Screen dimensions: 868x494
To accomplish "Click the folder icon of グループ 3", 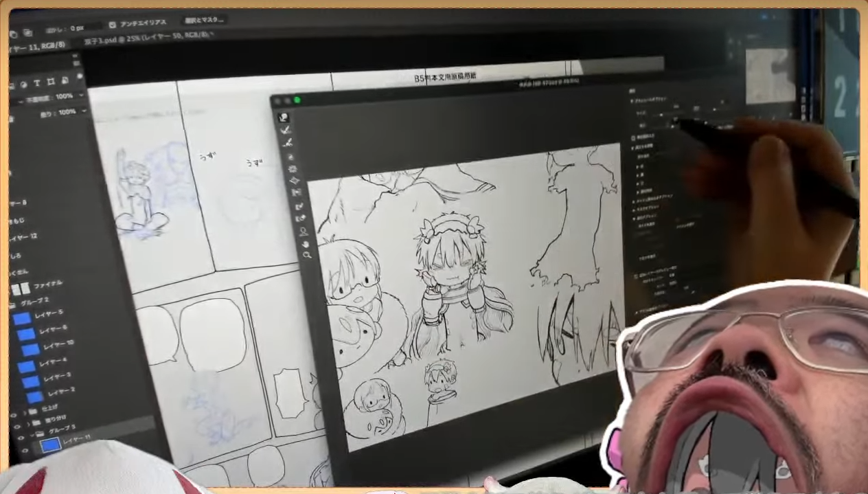I will [x=40, y=434].
